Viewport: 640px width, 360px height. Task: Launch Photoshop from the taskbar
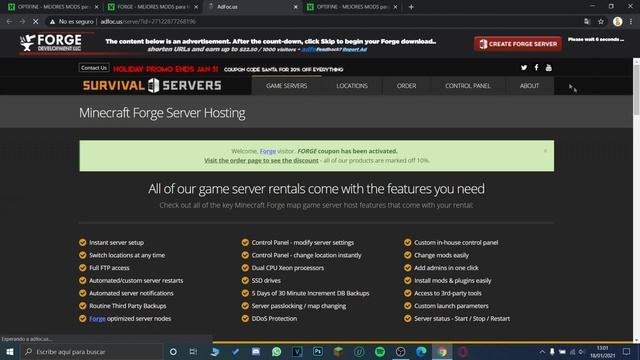coord(318,351)
